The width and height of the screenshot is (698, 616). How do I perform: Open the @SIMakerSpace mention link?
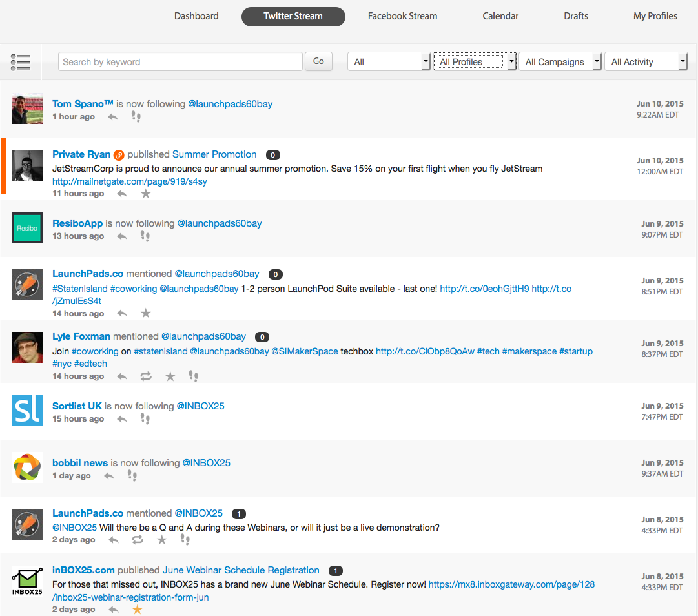point(305,352)
